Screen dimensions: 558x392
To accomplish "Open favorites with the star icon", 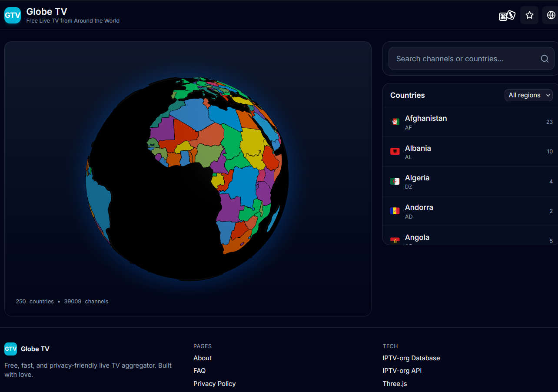I will point(529,15).
